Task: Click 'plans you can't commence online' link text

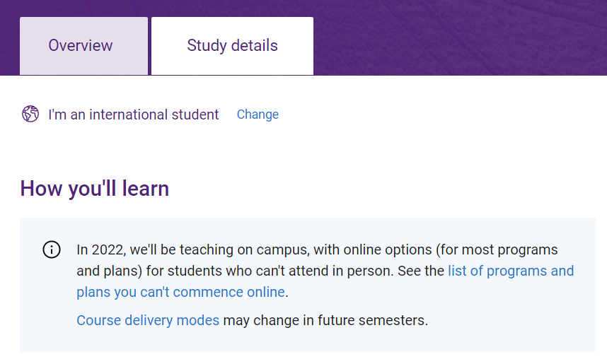Action: 180,292
